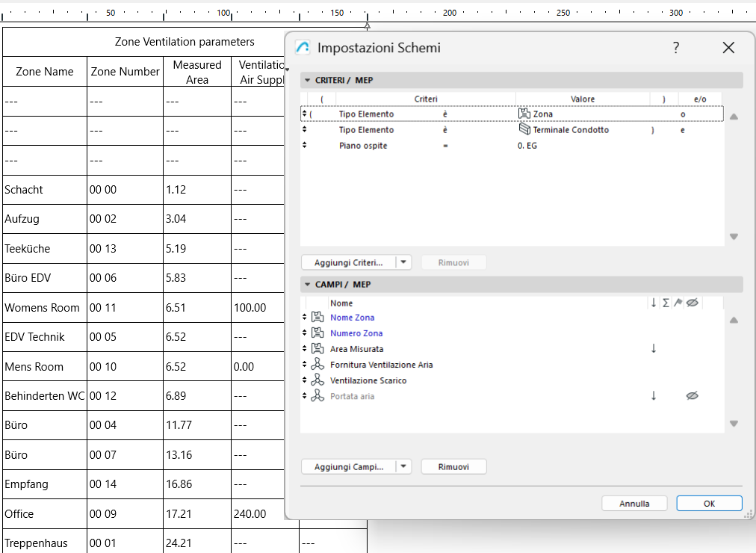Click the hidden-eye icon in the fields header

point(692,302)
